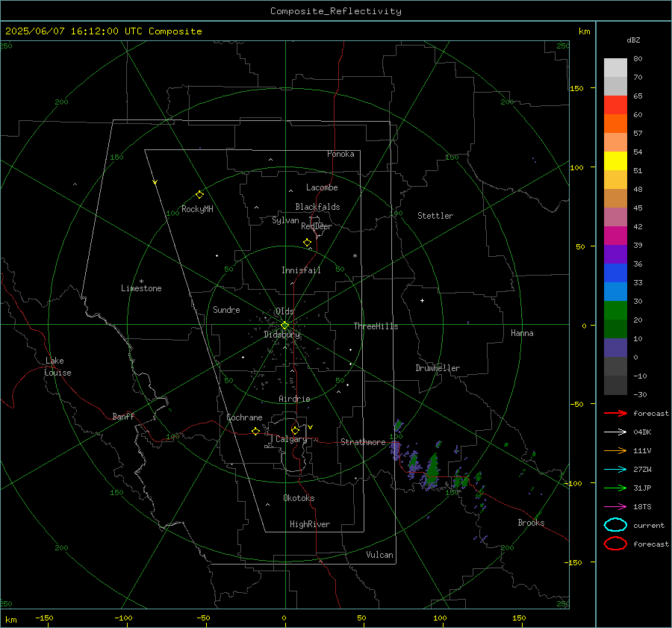Click the red forecast arrow legend icon

coord(615,413)
